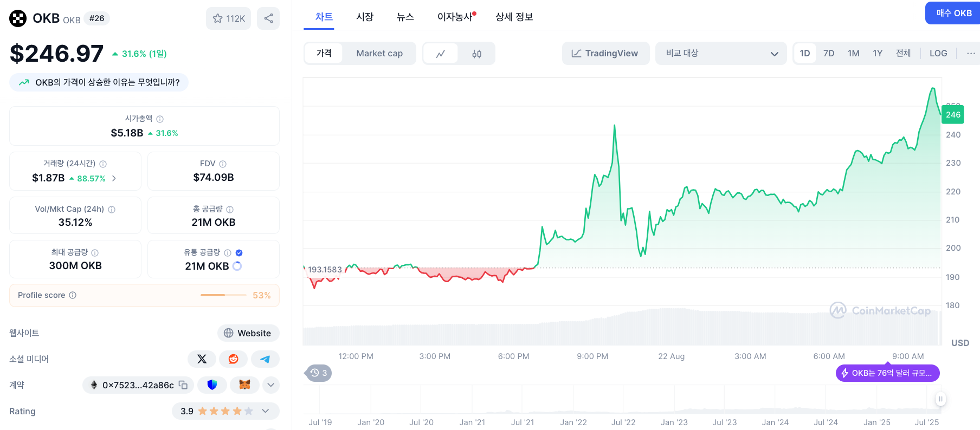This screenshot has height=430, width=980.
Task: Add OKB to watchlist with star icon
Action: click(x=228, y=18)
